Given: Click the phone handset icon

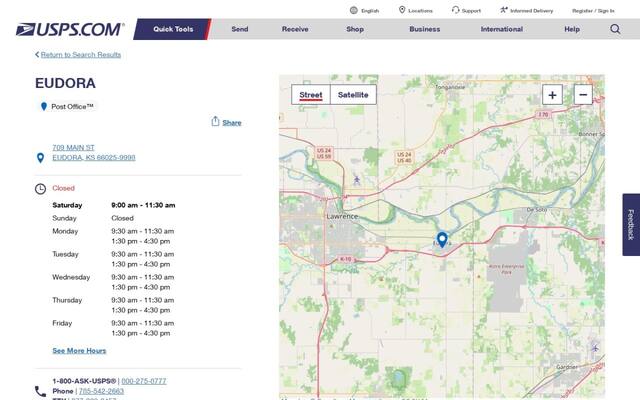Looking at the screenshot, I should click(x=40, y=391).
